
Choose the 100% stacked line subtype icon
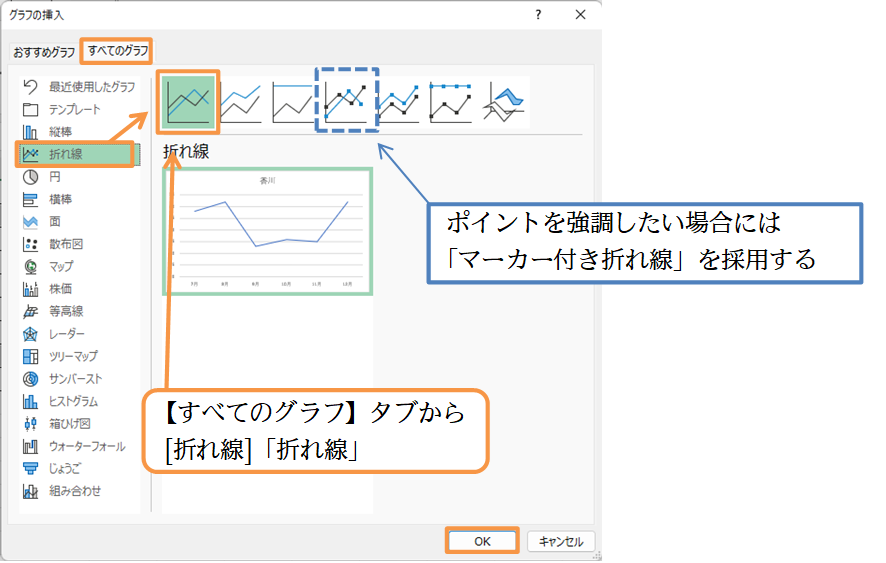click(292, 103)
